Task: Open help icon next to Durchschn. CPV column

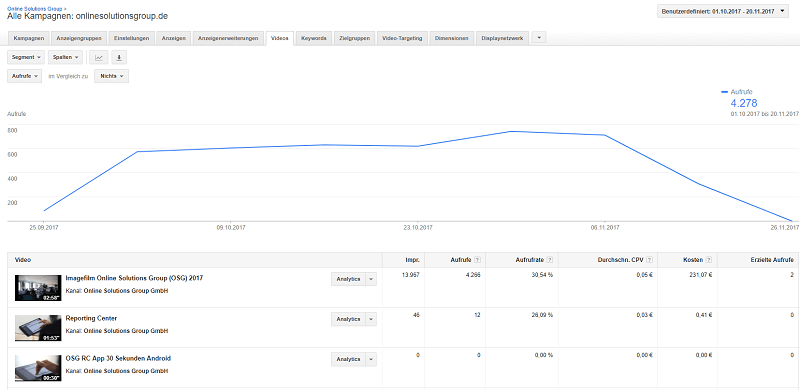Action: click(x=649, y=260)
